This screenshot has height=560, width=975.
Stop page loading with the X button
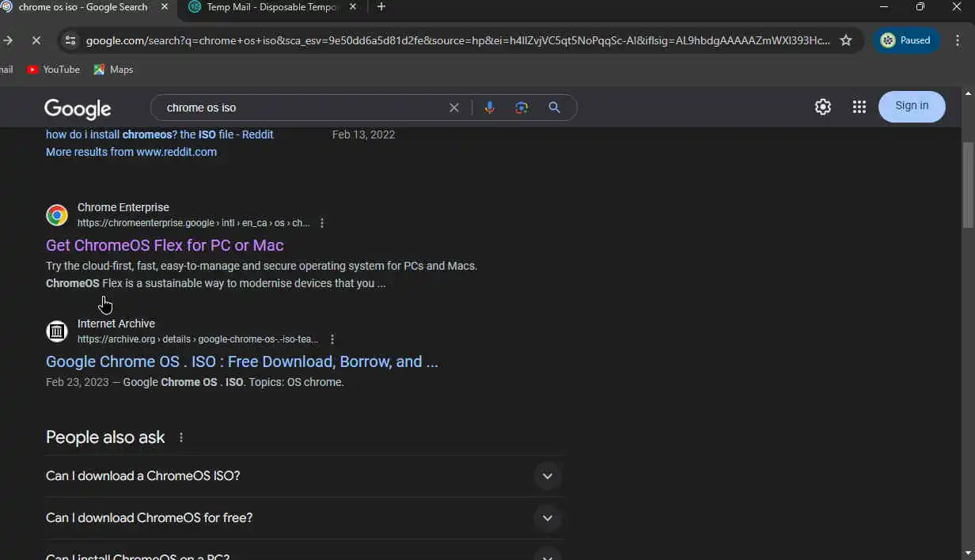pyautogui.click(x=36, y=40)
